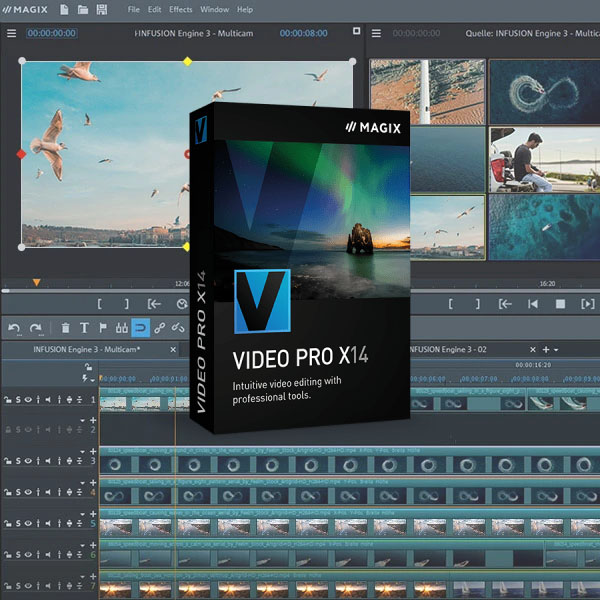Delete selection with the trash icon
The image size is (600, 600).
pos(65,328)
